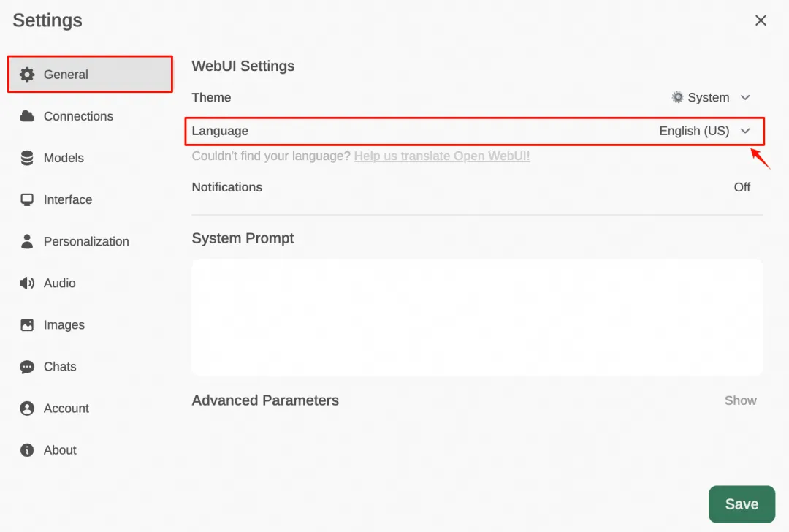The height and width of the screenshot is (532, 789).
Task: Click the picture icon for Images
Action: [x=27, y=324]
